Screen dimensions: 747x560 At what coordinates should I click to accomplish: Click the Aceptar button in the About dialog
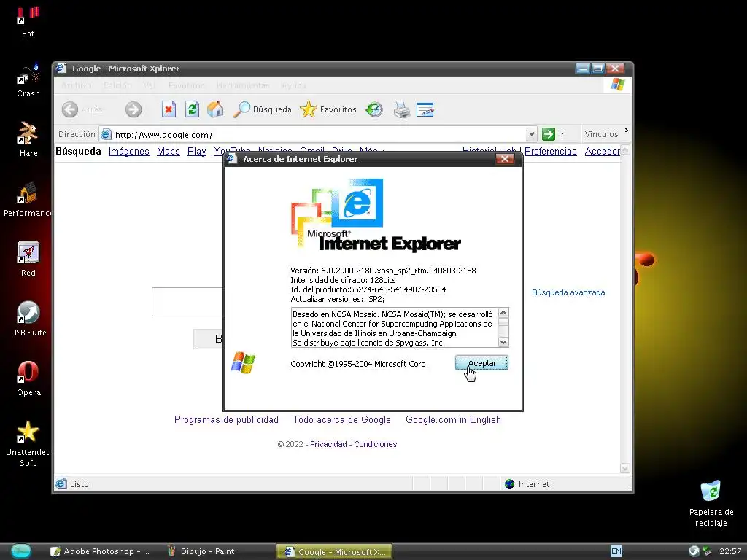tap(481, 363)
